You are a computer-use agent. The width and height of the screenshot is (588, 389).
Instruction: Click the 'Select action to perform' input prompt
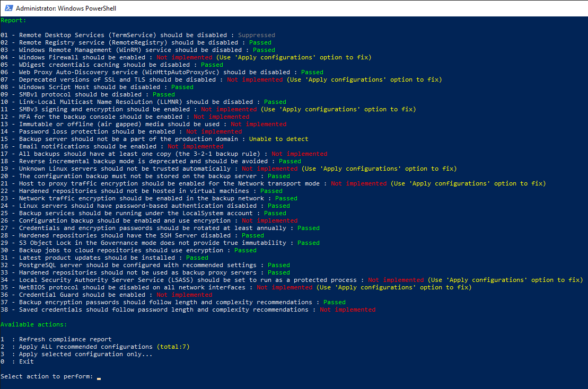coord(47,376)
